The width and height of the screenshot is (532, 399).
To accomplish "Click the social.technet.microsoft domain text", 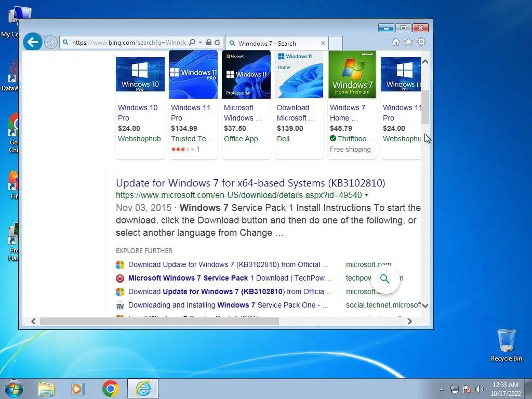I will click(383, 305).
